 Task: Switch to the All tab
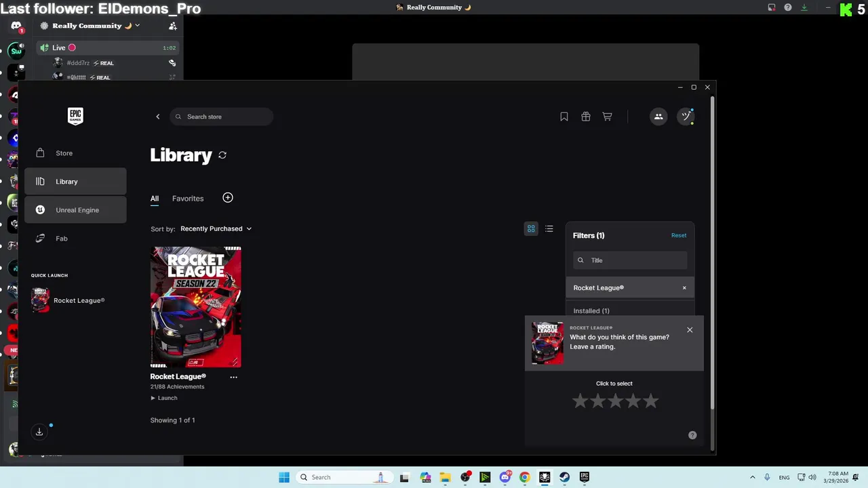[155, 199]
